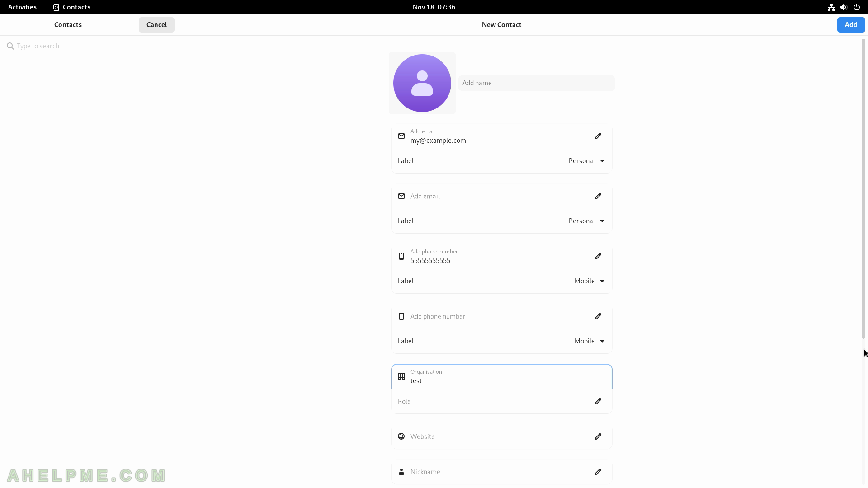Click the Organisation field containing test
The image size is (868, 488).
pyautogui.click(x=502, y=376)
